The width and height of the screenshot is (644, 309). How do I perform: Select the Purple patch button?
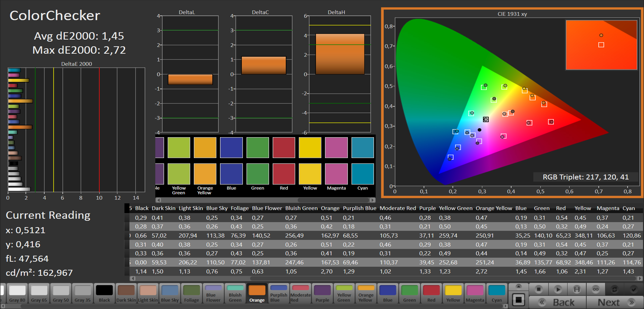click(x=322, y=294)
